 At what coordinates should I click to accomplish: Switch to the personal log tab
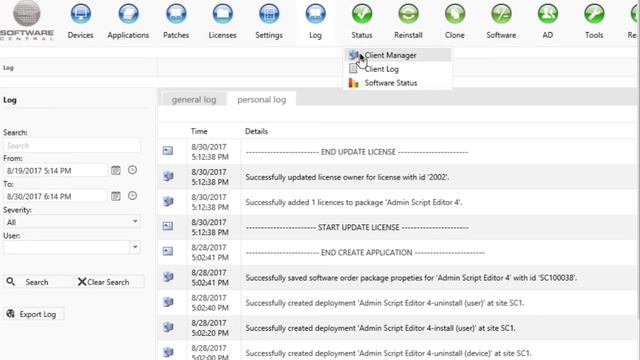[x=262, y=99]
